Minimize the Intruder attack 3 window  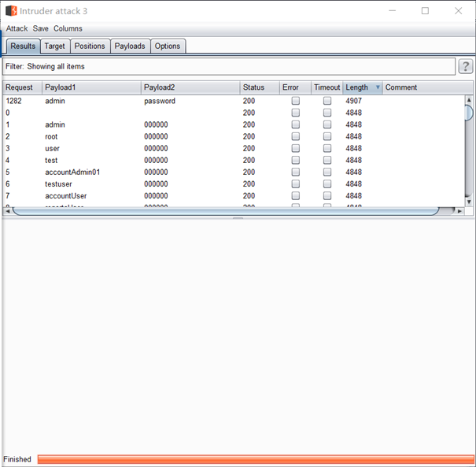[x=393, y=11]
